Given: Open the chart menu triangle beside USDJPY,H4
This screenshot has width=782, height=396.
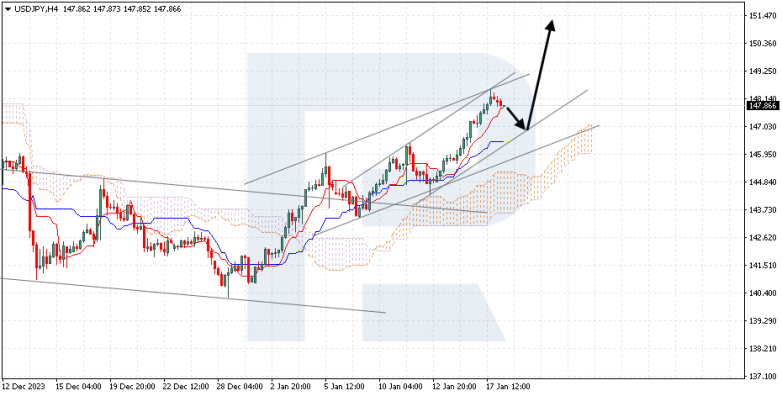Looking at the screenshot, I should pyautogui.click(x=7, y=9).
